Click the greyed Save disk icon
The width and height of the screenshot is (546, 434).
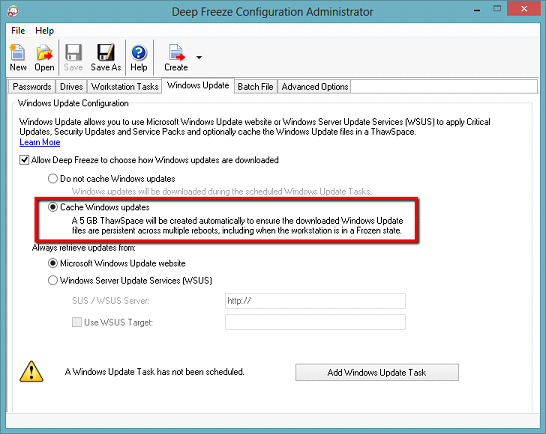pyautogui.click(x=73, y=57)
